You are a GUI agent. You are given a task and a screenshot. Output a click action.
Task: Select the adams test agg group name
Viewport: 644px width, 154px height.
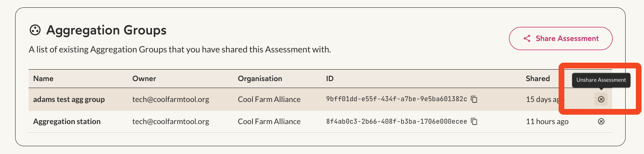coord(69,99)
